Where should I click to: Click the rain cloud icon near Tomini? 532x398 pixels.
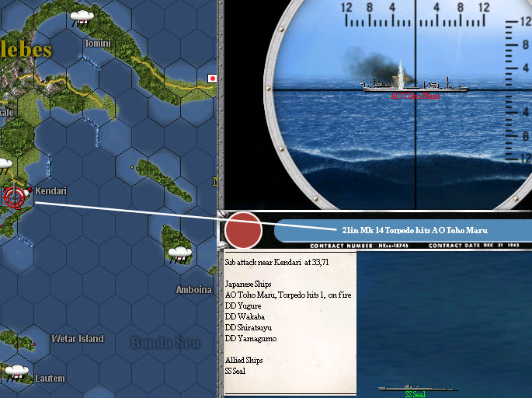82,19
